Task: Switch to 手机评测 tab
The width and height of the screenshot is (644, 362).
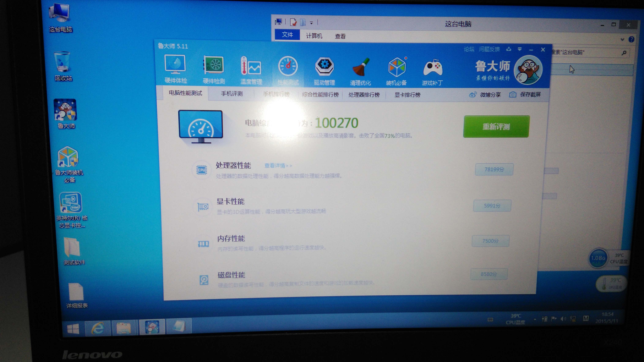Action: [232, 94]
